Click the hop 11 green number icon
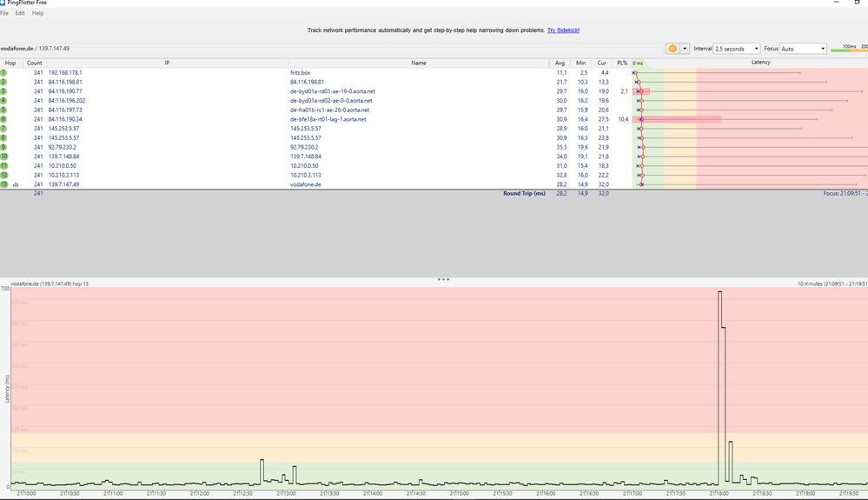The image size is (868, 500). pyautogui.click(x=3, y=165)
